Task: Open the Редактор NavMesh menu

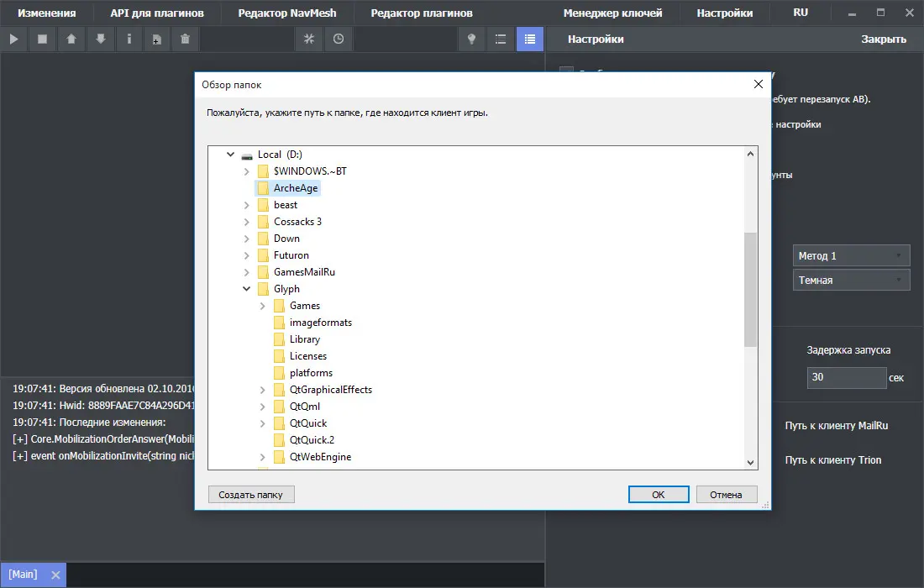Action: [x=288, y=13]
